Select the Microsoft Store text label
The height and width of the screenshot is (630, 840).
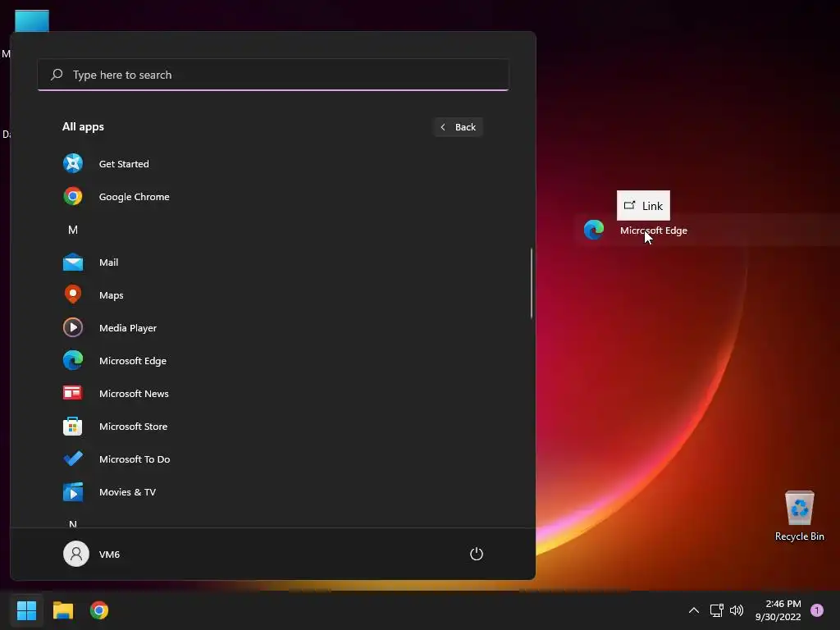134,427
